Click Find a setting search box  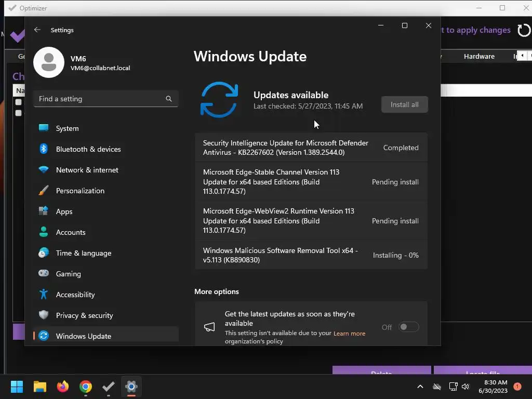[106, 99]
